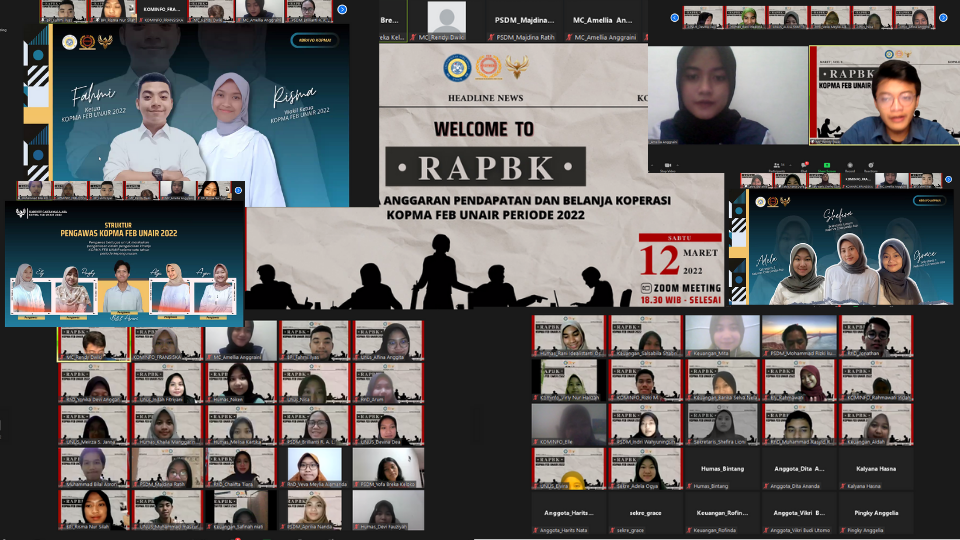Select PSDM_Yofa Breka video tile
This screenshot has width=960, height=540.
pyautogui.click(x=388, y=468)
